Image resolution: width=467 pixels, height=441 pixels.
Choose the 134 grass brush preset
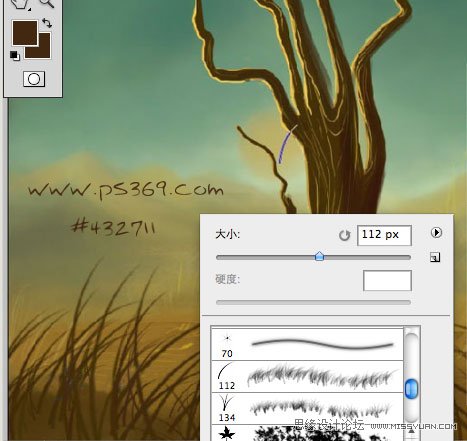[307, 408]
